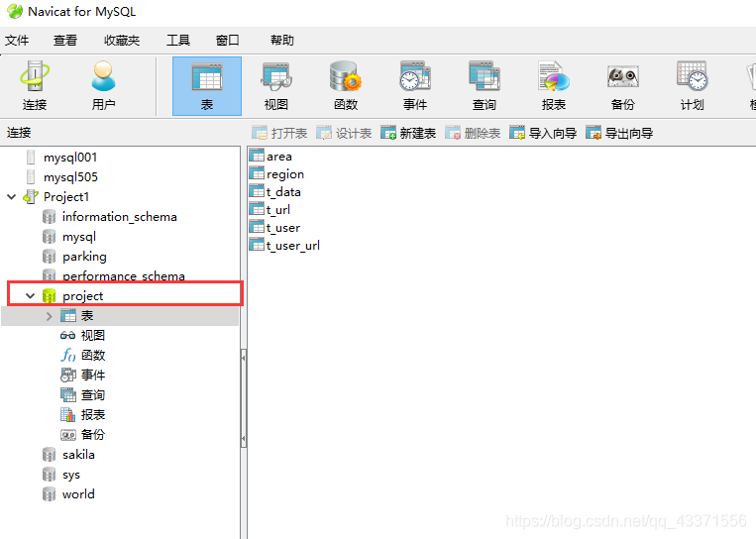Select the world database
This screenshot has height=539, width=756.
click(x=78, y=494)
